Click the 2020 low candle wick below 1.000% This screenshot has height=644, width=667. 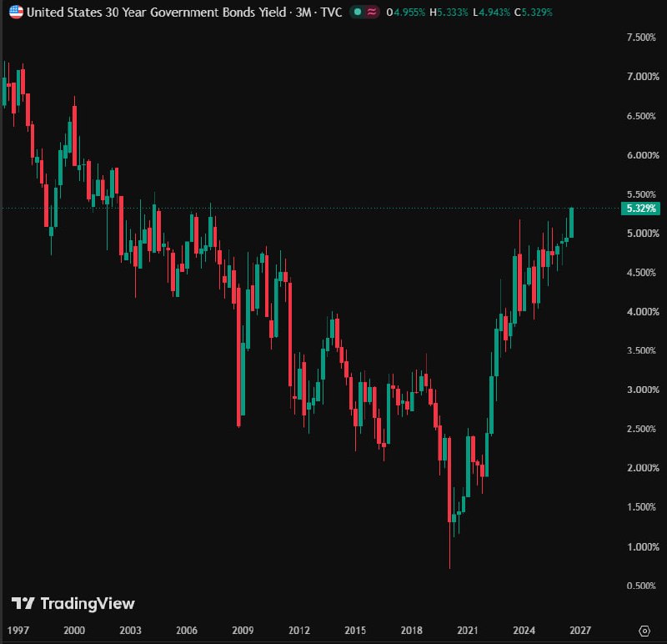click(449, 546)
